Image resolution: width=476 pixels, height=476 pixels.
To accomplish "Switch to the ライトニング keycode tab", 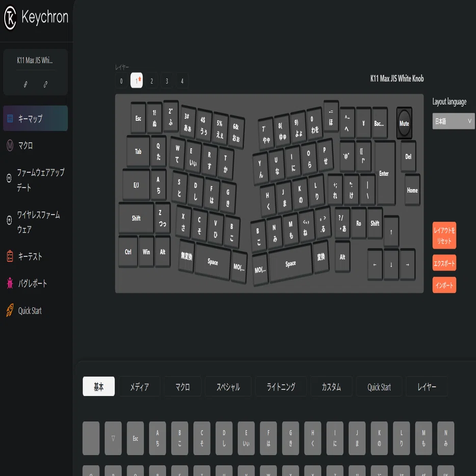I will [281, 386].
